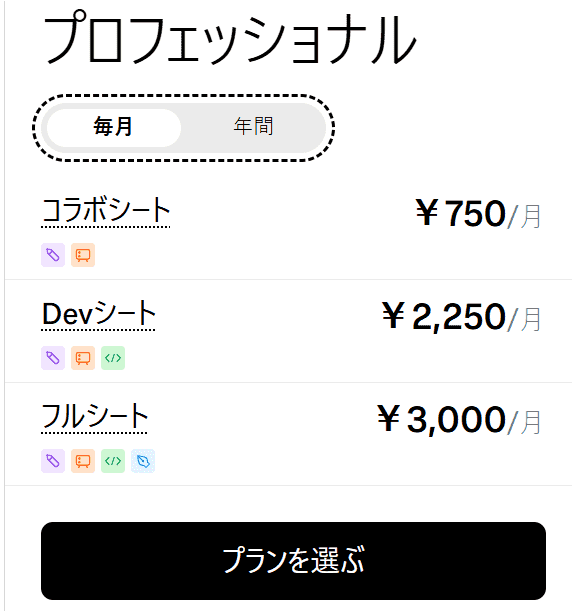
Task: Click the ￥2,250/月 price text
Action: pos(461,316)
